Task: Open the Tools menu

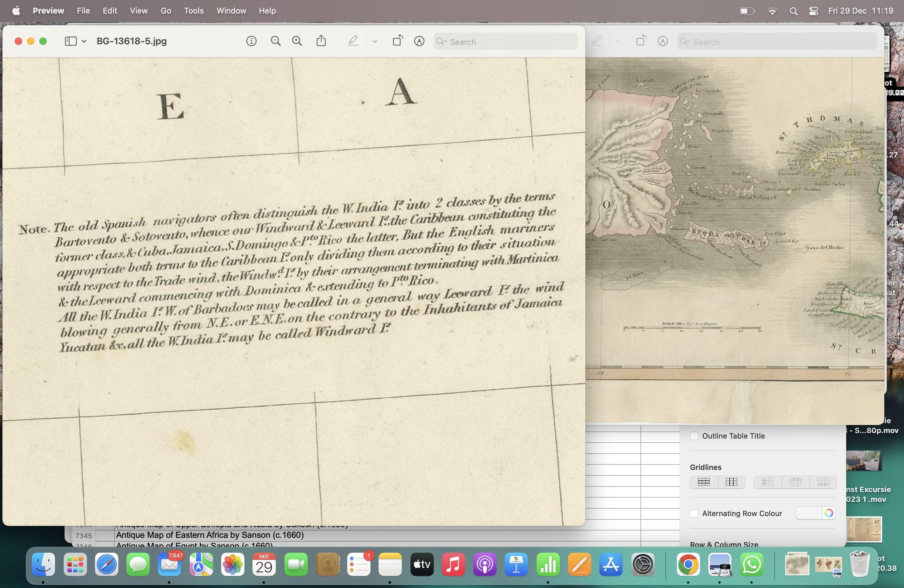Action: pyautogui.click(x=194, y=11)
